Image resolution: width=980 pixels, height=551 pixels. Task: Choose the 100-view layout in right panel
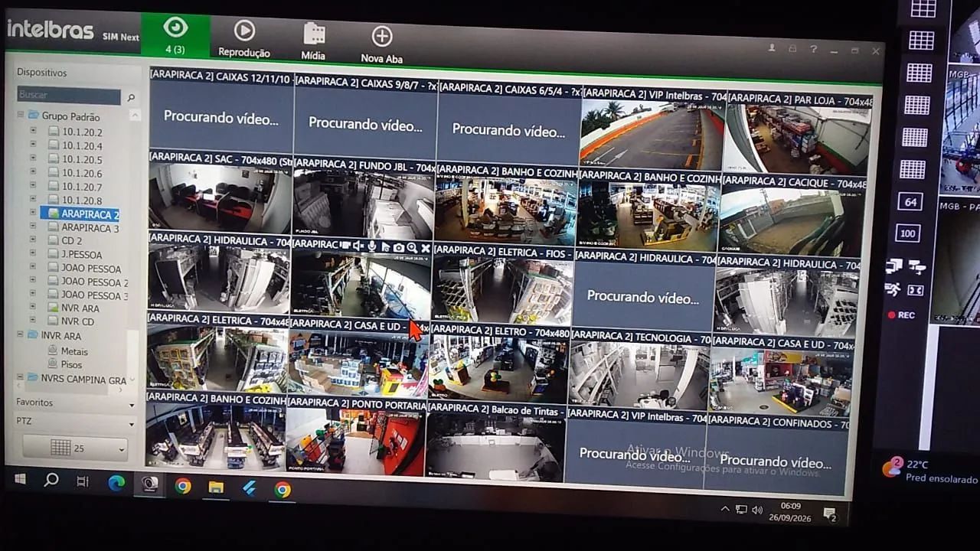(908, 233)
